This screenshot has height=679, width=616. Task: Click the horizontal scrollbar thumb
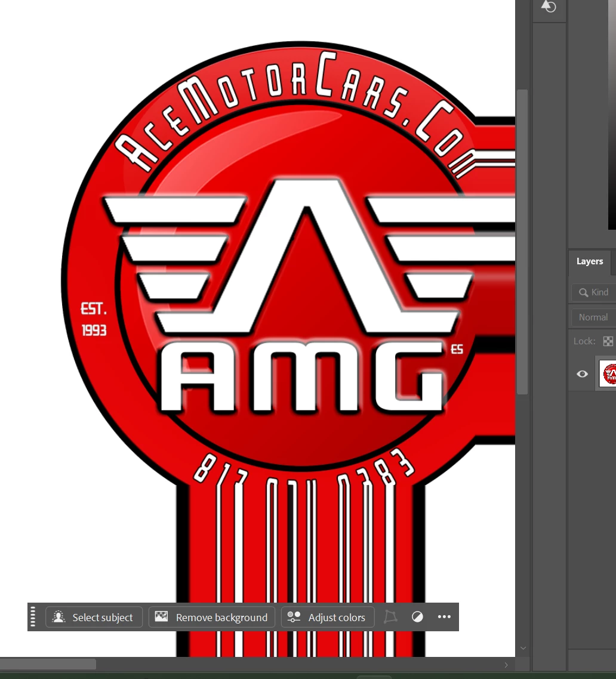(48, 664)
